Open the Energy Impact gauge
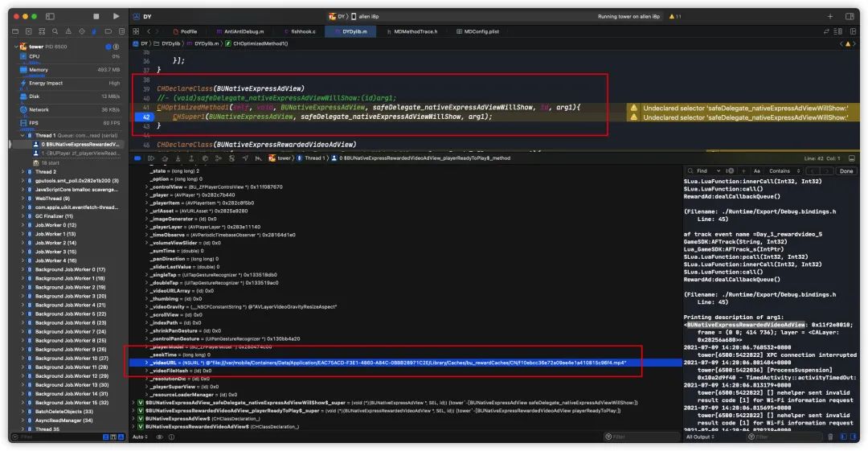Screen dimensions: 868x451 (x=70, y=83)
